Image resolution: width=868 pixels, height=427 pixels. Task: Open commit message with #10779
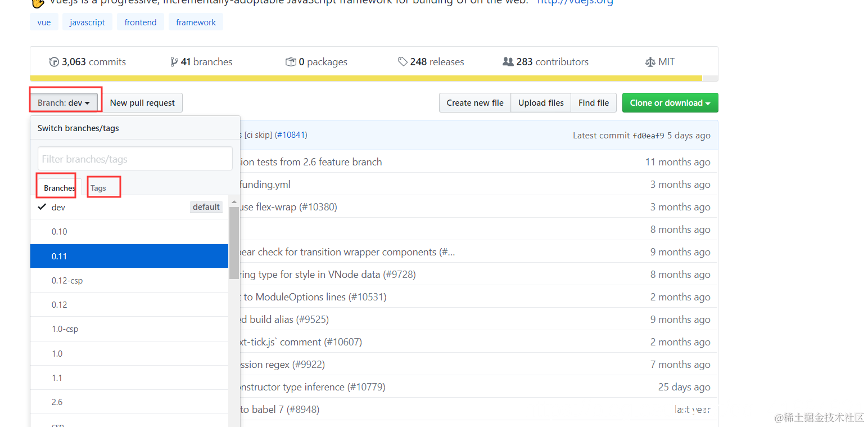313,387
